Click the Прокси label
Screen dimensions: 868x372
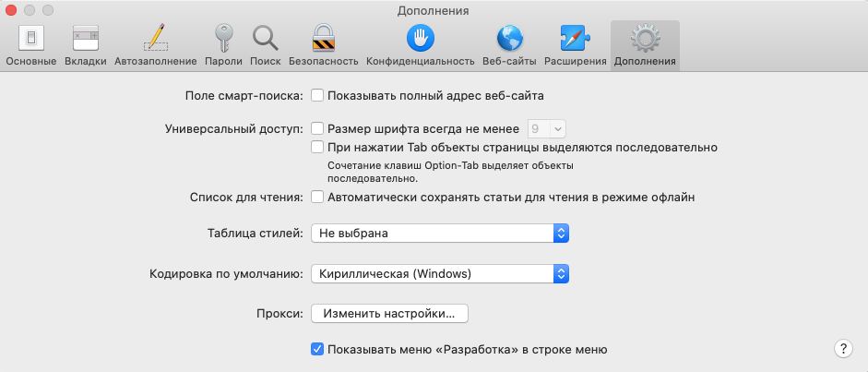(x=280, y=314)
